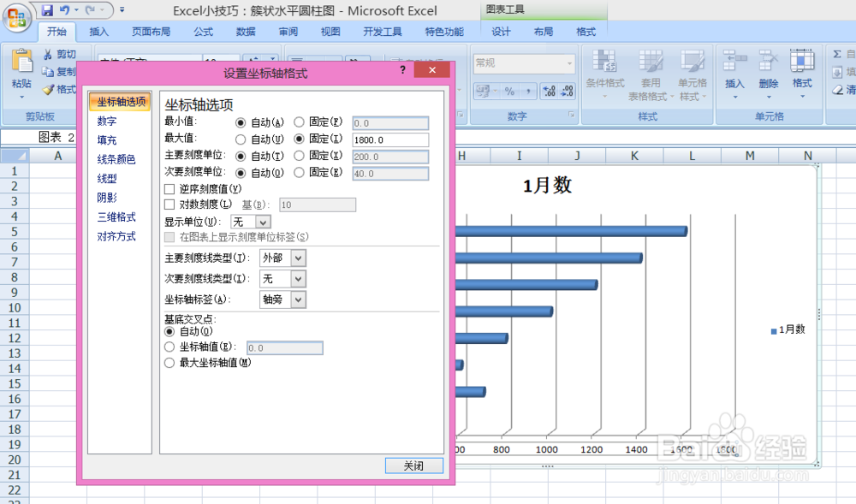The height and width of the screenshot is (504, 856).
Task: Save the workbook via quick access toolbar
Action: tap(47, 9)
